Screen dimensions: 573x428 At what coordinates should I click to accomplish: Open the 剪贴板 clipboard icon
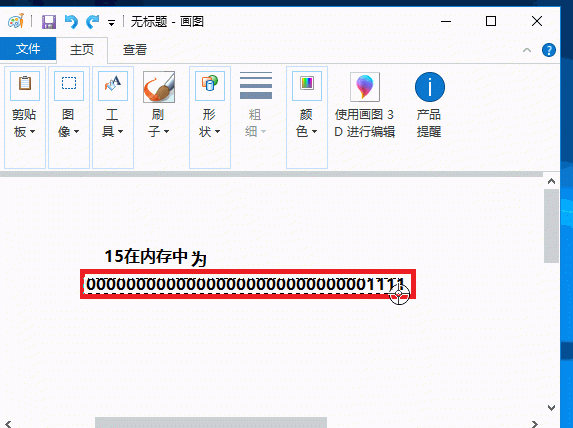(25, 86)
